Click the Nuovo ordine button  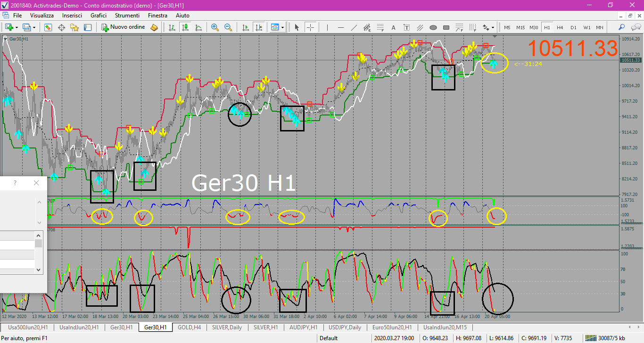[124, 27]
